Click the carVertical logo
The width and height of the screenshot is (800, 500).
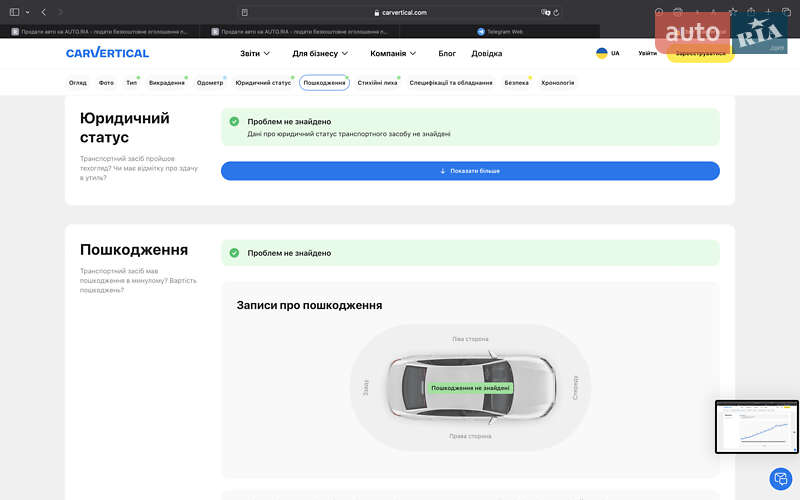pyautogui.click(x=107, y=53)
